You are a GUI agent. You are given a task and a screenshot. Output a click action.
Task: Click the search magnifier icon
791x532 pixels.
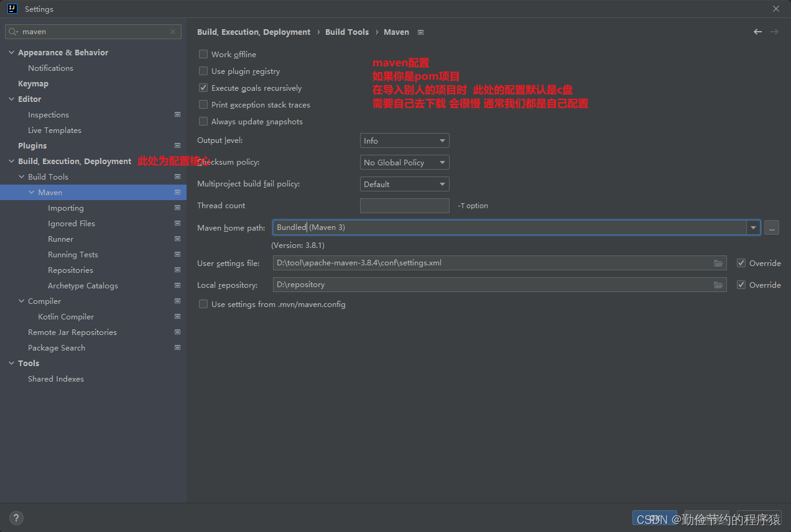coord(14,32)
